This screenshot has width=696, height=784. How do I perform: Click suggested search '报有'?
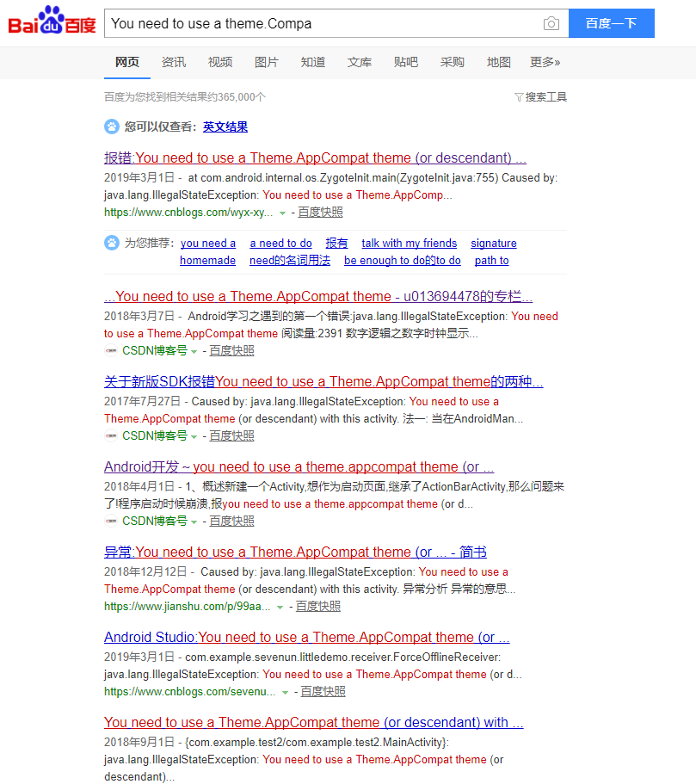336,244
